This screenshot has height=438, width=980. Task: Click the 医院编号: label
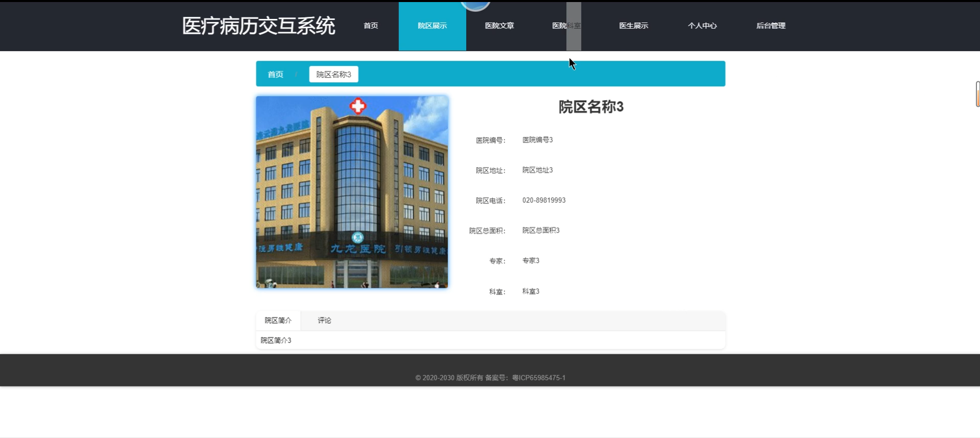click(491, 141)
